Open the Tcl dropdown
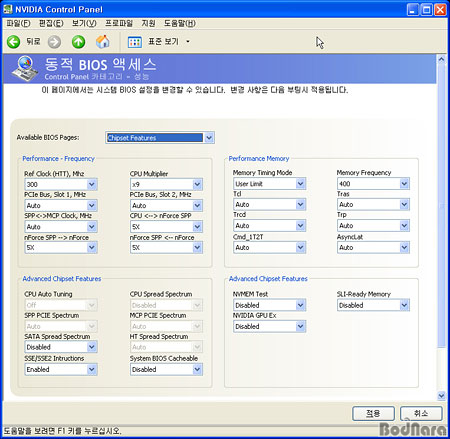The image size is (450, 439). [301, 204]
